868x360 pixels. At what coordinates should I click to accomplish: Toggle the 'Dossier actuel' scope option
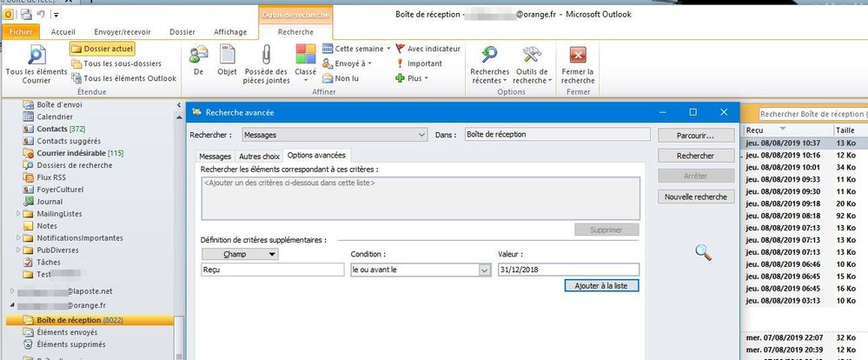tap(102, 49)
